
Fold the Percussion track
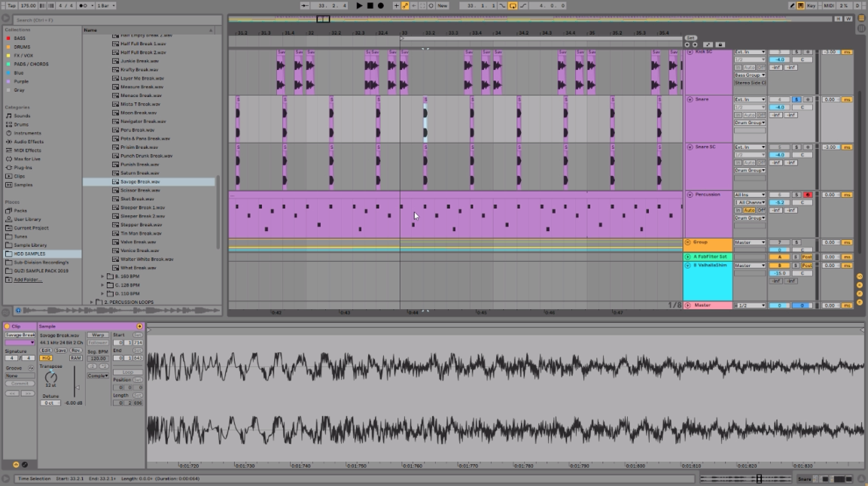690,195
